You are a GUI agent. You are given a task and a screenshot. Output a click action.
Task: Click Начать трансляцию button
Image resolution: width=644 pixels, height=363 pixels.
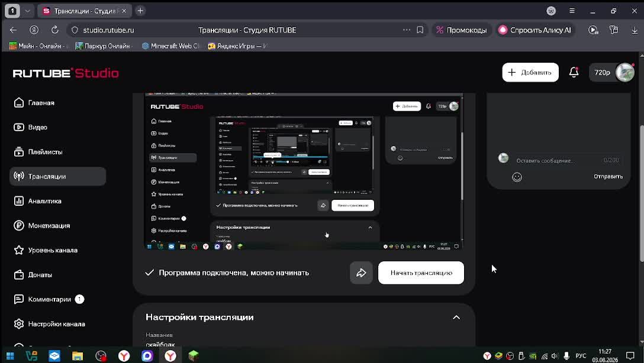point(421,273)
